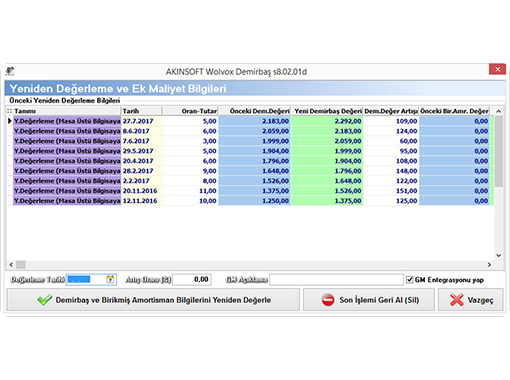Click the horizontal scroll right arrow
The width and height of the screenshot is (510, 380).
click(489, 265)
